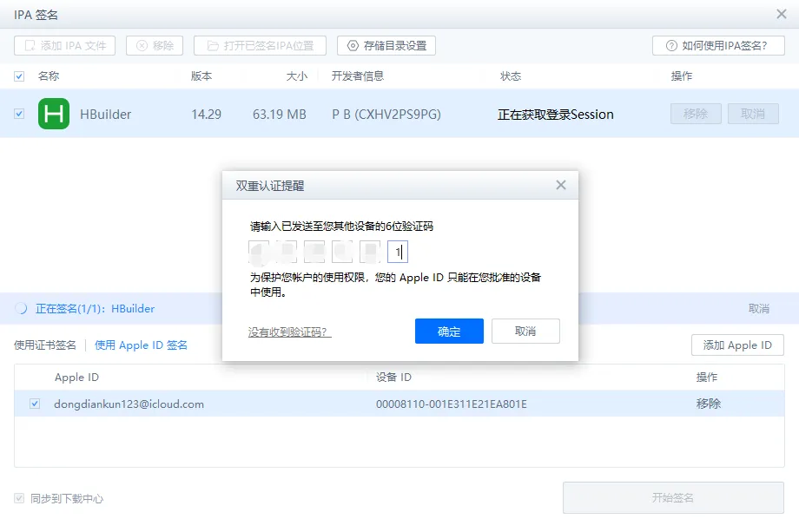Click the first verification code box
The image size is (799, 532).
259,252
